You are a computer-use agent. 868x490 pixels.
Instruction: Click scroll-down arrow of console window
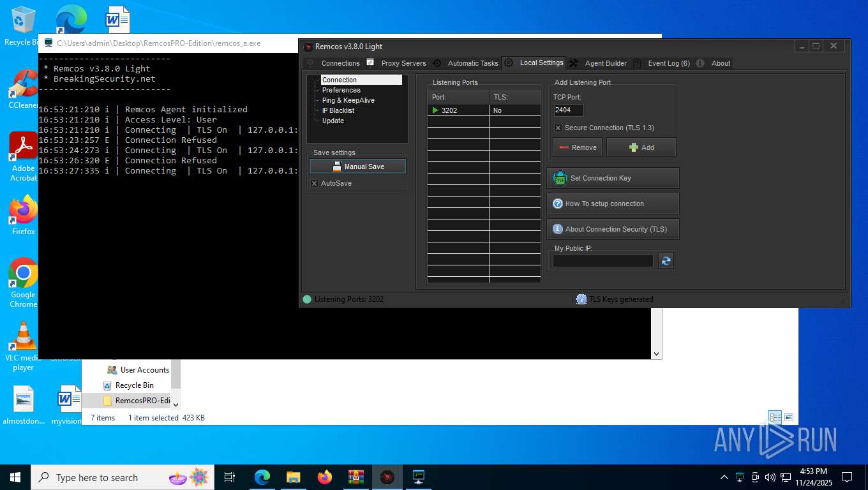tap(656, 353)
